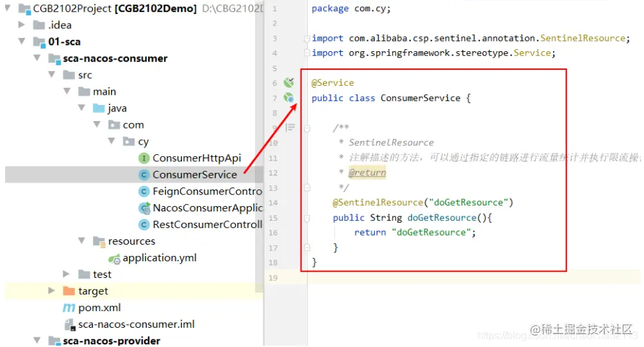This screenshot has height=347, width=644.
Task: Click the resources folder icon
Action: [99, 241]
